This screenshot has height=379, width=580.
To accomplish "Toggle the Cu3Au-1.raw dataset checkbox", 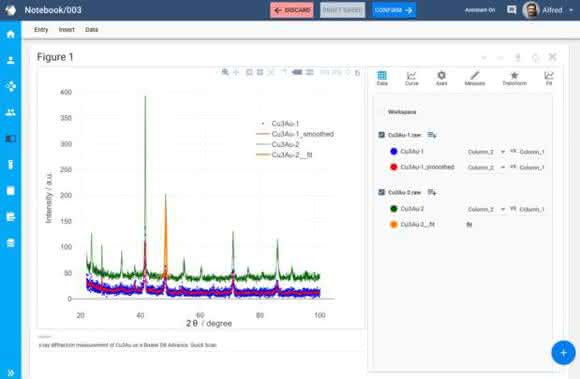I will [x=381, y=135].
